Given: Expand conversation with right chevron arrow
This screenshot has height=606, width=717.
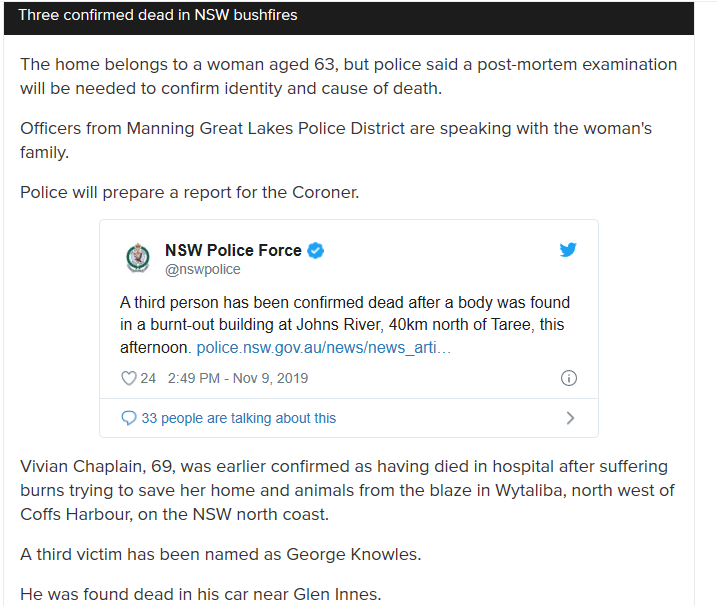Looking at the screenshot, I should coord(570,418).
